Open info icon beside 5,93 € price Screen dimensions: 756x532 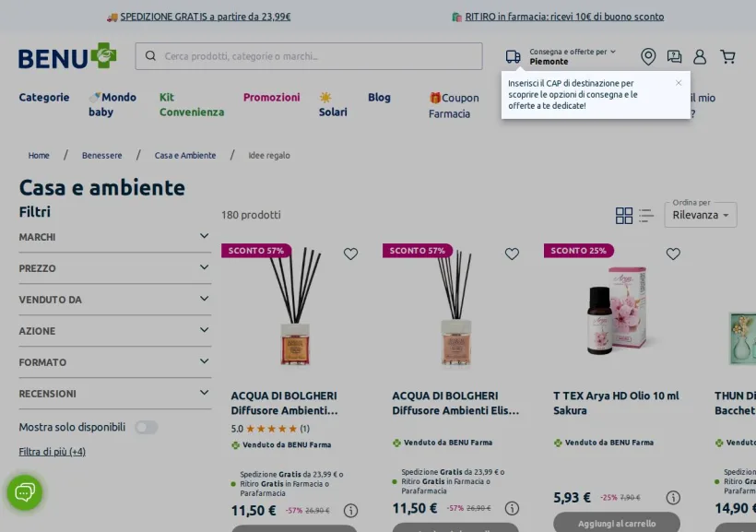tap(673, 497)
